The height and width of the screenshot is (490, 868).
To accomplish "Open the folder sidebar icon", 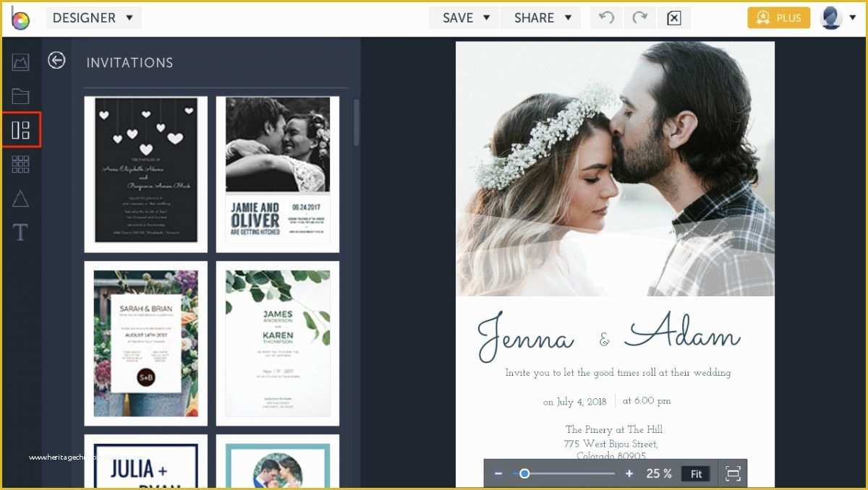I will pyautogui.click(x=20, y=96).
